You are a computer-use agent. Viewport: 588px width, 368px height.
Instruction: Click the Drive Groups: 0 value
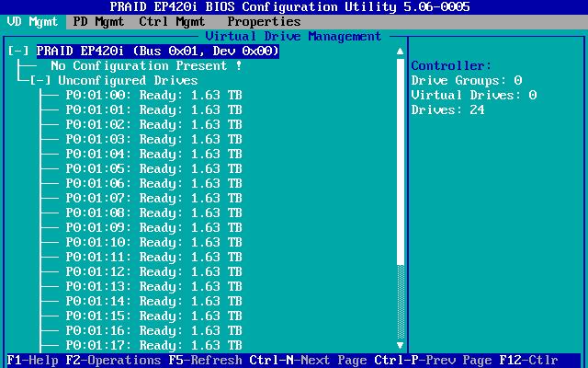pos(467,80)
